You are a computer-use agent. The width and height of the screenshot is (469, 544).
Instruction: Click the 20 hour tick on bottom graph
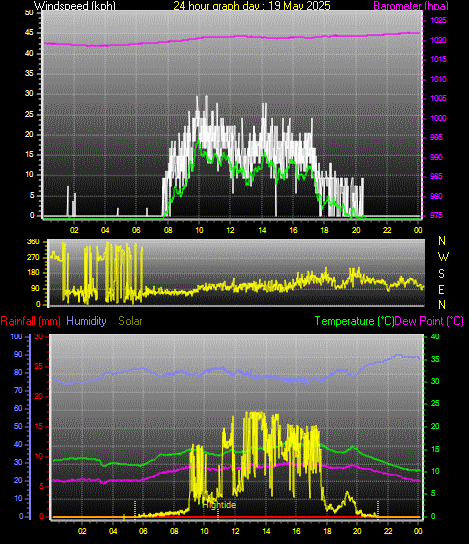[x=357, y=531]
